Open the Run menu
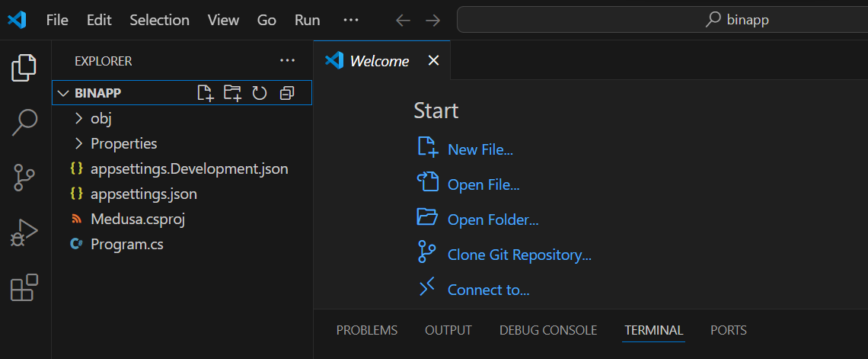Viewport: 868px width, 359px height. click(x=308, y=21)
